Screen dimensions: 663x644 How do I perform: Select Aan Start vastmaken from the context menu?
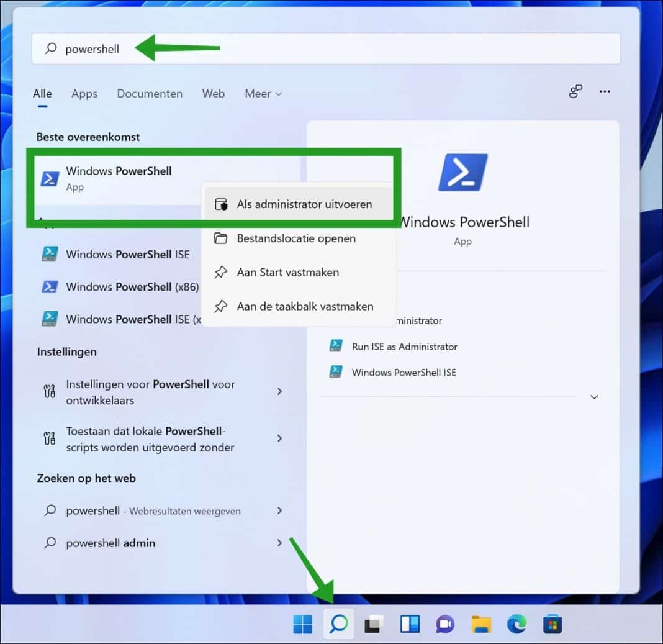[287, 272]
